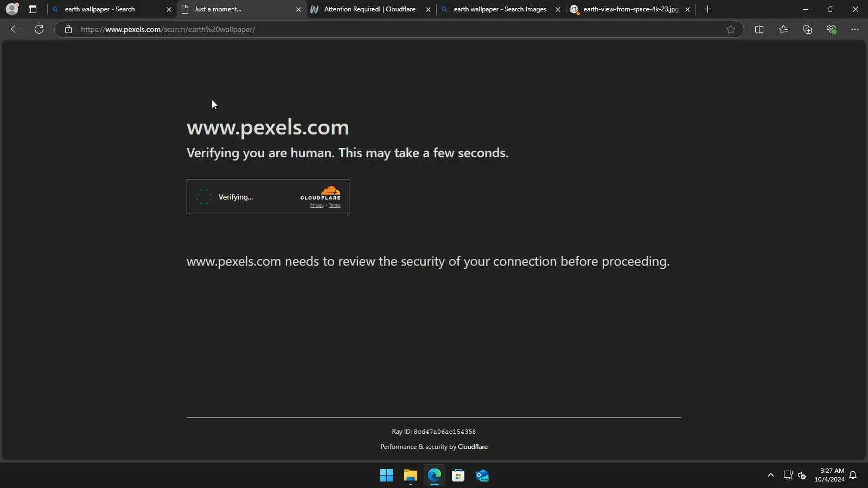
Task: Open the Favorites list
Action: [x=783, y=29]
